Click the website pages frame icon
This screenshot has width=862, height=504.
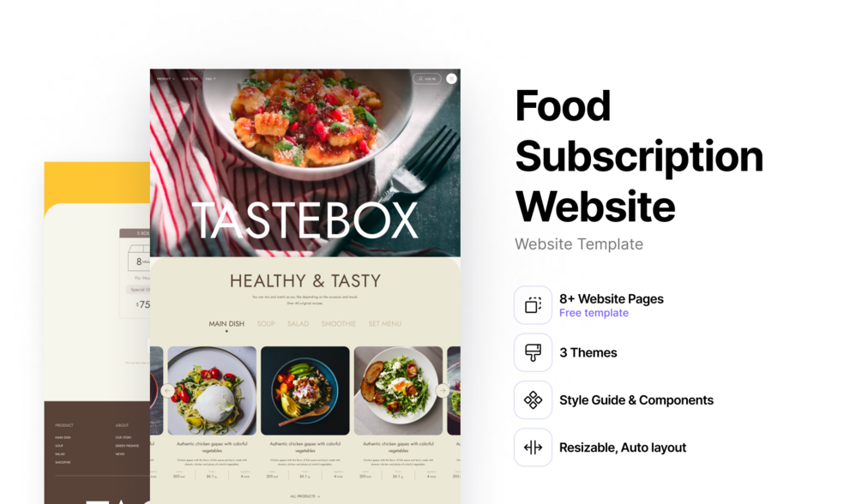point(533,305)
